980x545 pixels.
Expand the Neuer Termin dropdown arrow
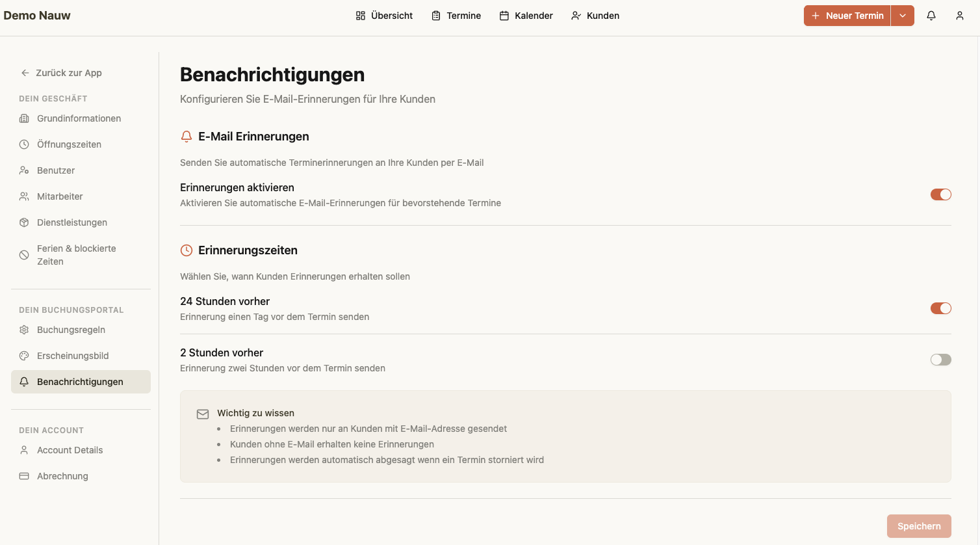pyautogui.click(x=903, y=16)
